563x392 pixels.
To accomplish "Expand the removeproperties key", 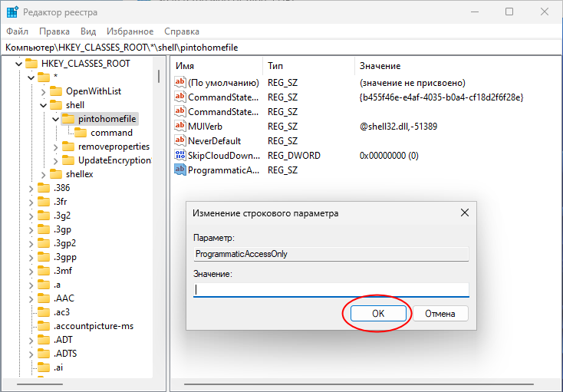I will tap(55, 147).
